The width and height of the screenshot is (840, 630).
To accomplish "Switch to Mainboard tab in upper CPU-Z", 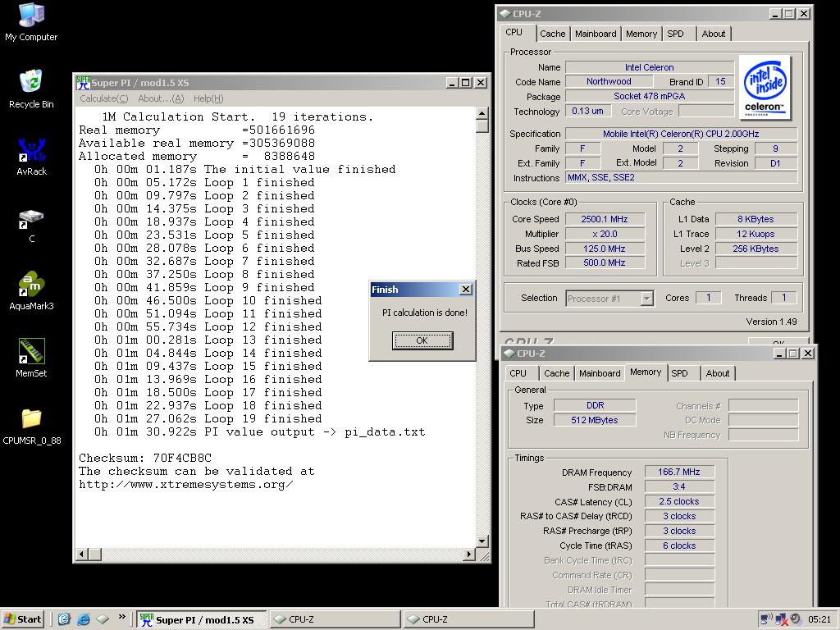I will 596,34.
